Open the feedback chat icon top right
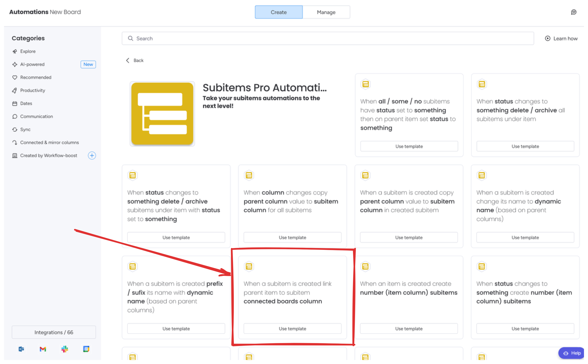Image resolution: width=588 pixels, height=364 pixels. point(574,12)
